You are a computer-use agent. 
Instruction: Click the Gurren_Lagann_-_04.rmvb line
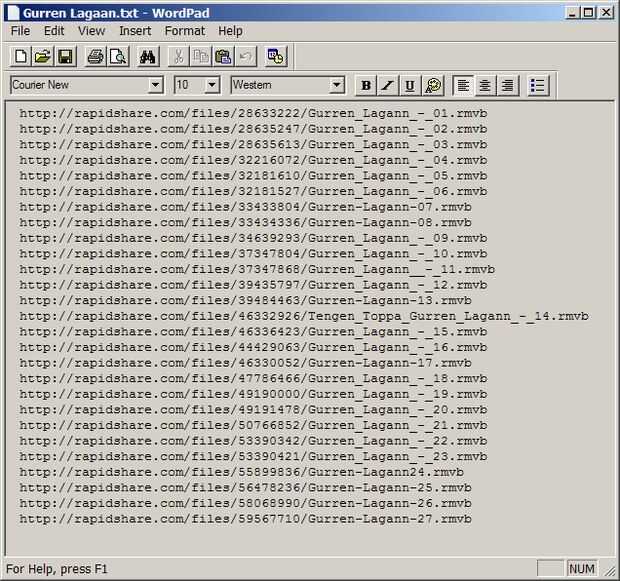(x=253, y=161)
